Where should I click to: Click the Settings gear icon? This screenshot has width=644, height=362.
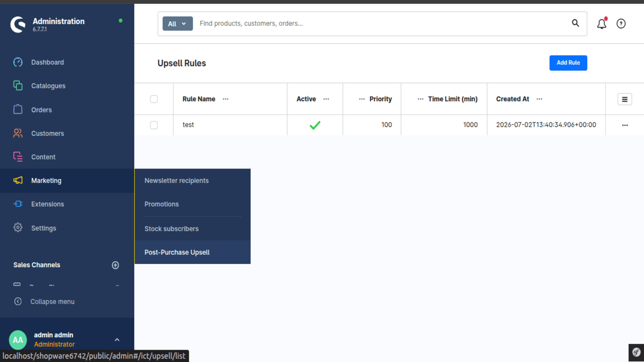[18, 228]
